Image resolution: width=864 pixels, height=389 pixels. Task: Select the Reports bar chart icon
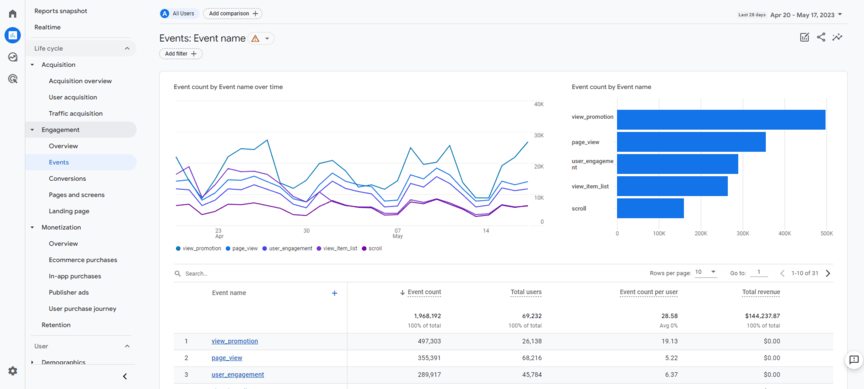[13, 35]
